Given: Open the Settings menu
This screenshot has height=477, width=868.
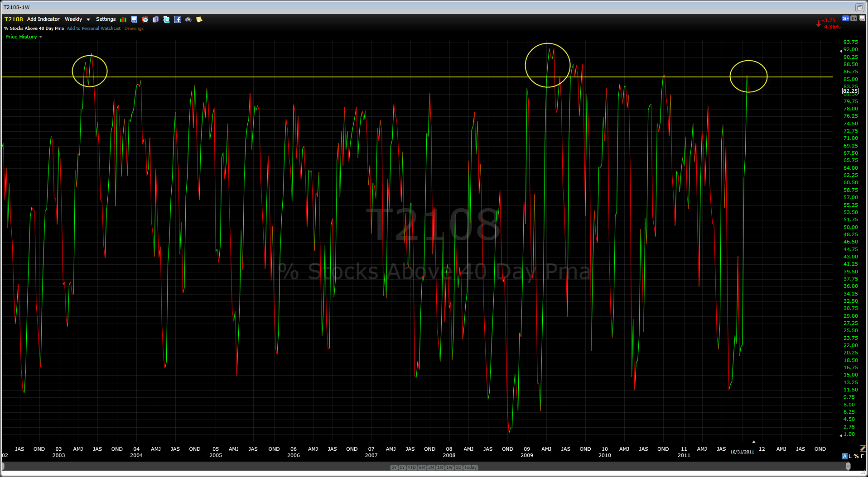Looking at the screenshot, I should (x=106, y=19).
